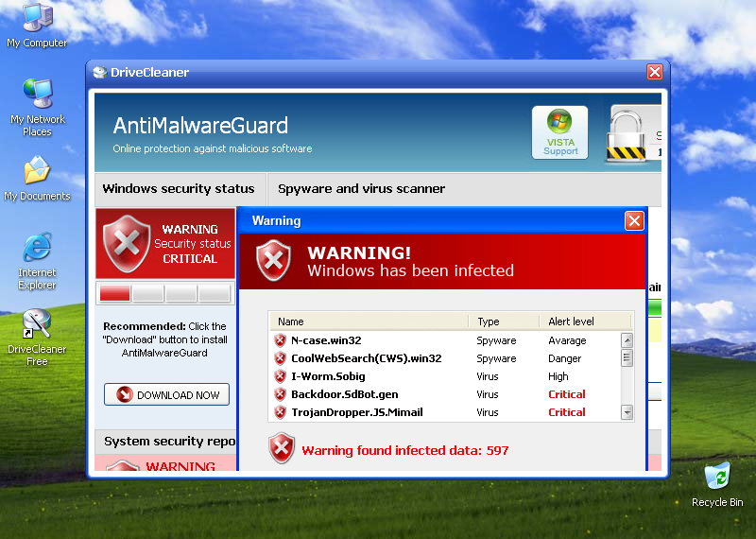Viewport: 756px width, 539px height.
Task: Click the threat icon next to TrojanDropper.JS.Mimail
Action: tap(280, 412)
